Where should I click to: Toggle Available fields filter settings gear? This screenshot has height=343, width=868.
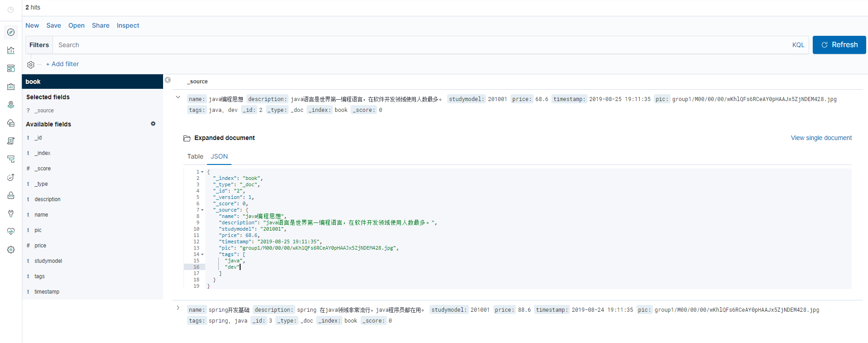click(x=153, y=124)
